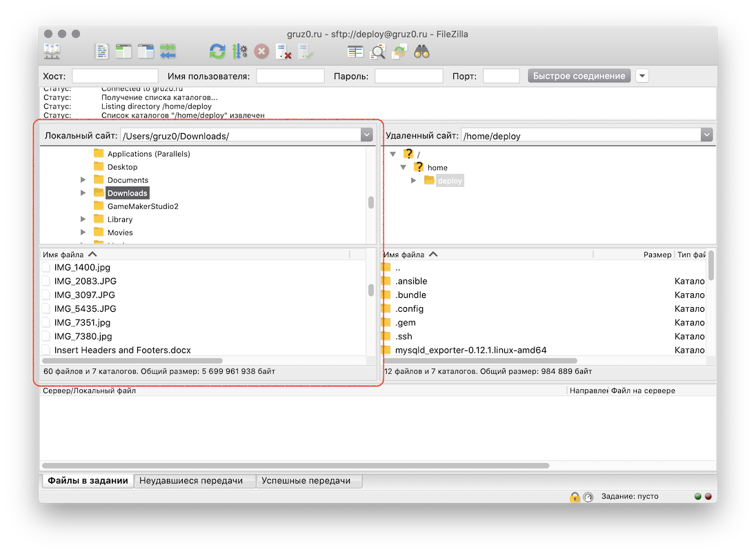The image size is (756, 554).
Task: Click the process transfer queue icon
Action: (x=239, y=51)
